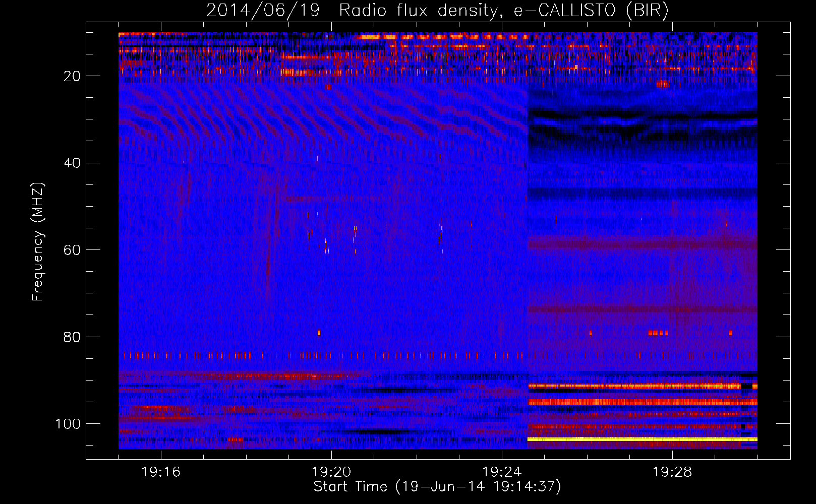Click the "60" frequency tick label
The image size is (816, 504).
point(72,250)
